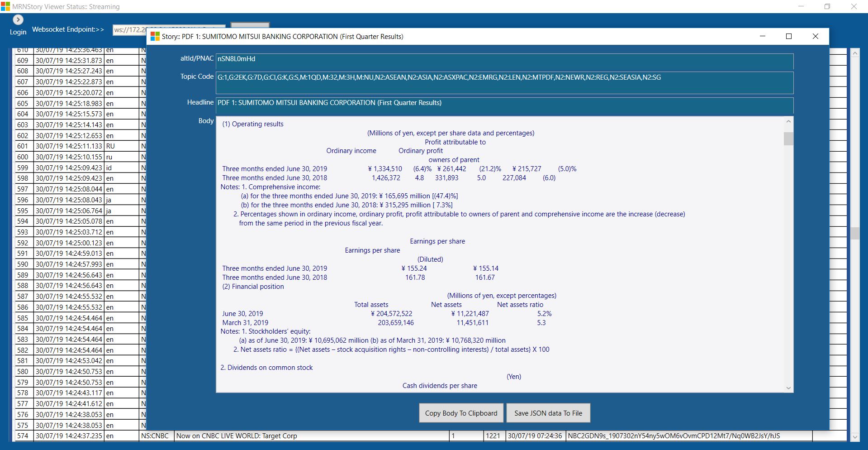Click the NBC2GDN9s story ID cell
Screen dimensions: 868x450
click(x=689, y=436)
